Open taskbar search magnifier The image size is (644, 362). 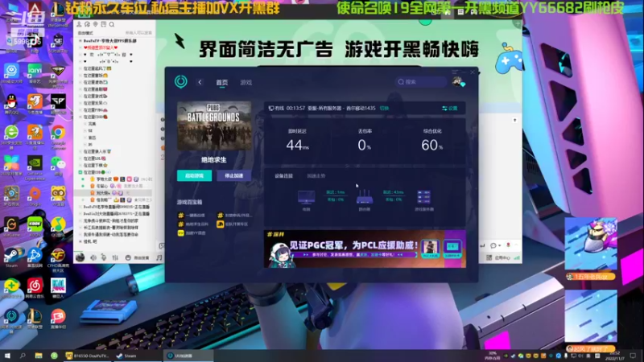pyautogui.click(x=23, y=356)
